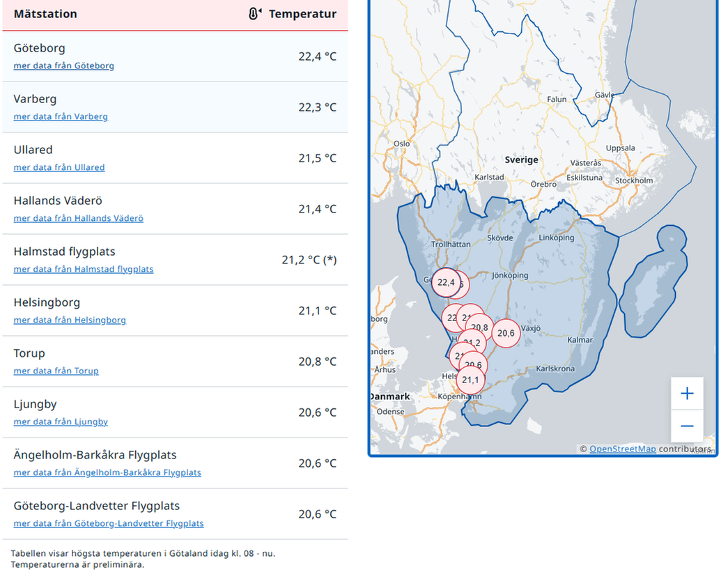Viewport: 728px width, 572px height.
Task: Click the Kalmar label on the map
Action: click(580, 340)
